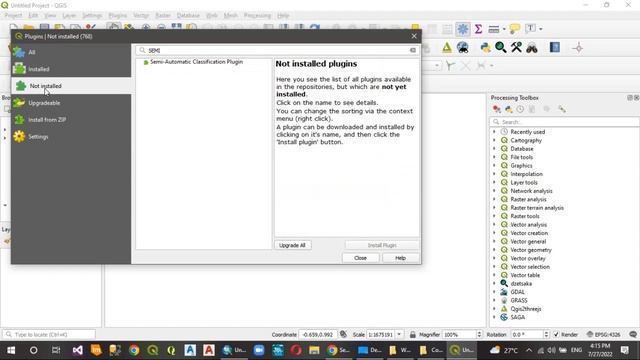Expand the Database toolbox group
Image resolution: width=640 pixels, height=360 pixels.
pyautogui.click(x=494, y=149)
